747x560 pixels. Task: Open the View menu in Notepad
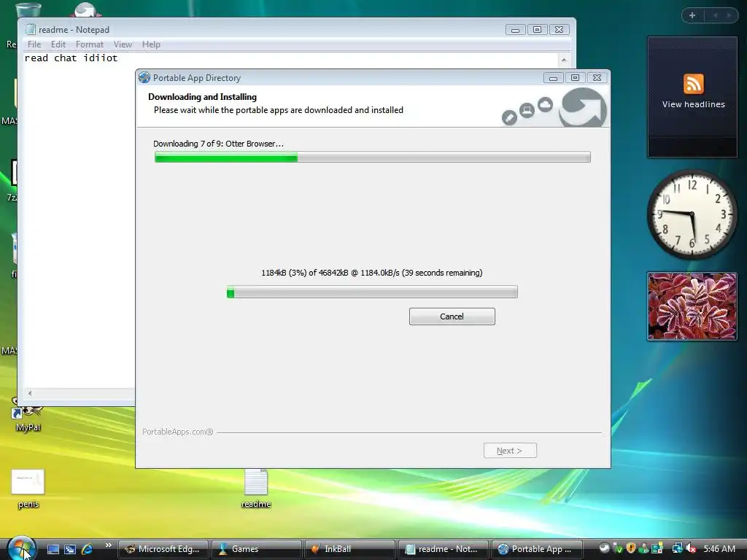point(123,44)
